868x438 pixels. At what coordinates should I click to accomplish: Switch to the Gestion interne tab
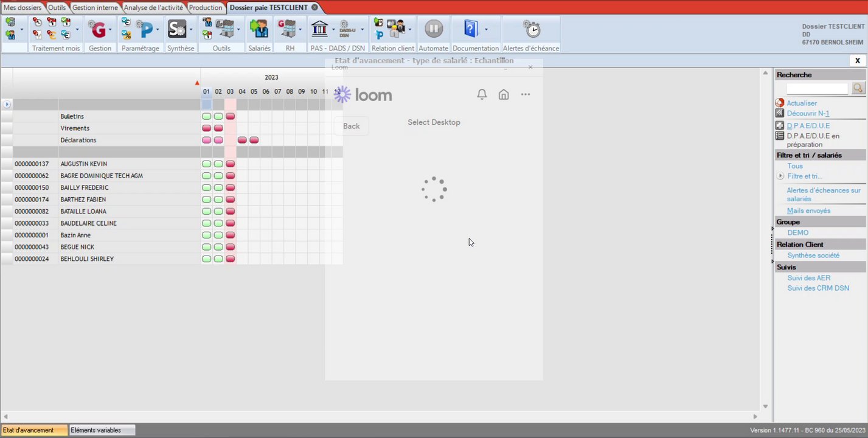click(x=95, y=7)
